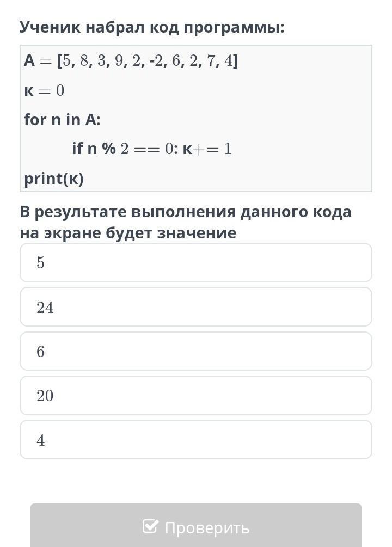Viewport: 392px width, 547px height.
Task: Click the "к+= 1" increment expression
Action: [x=207, y=149]
